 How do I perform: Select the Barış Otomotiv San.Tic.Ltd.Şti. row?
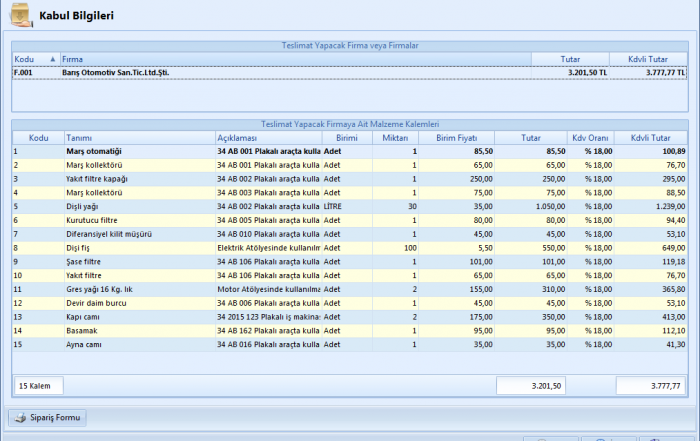[300, 73]
